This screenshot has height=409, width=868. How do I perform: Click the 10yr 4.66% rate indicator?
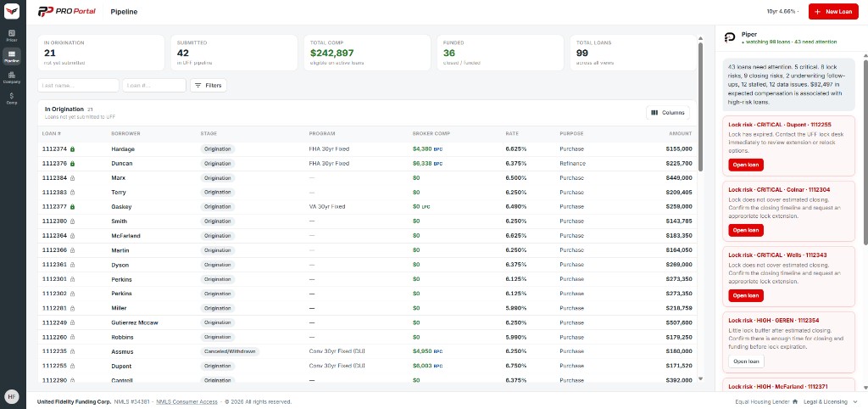[x=783, y=12]
